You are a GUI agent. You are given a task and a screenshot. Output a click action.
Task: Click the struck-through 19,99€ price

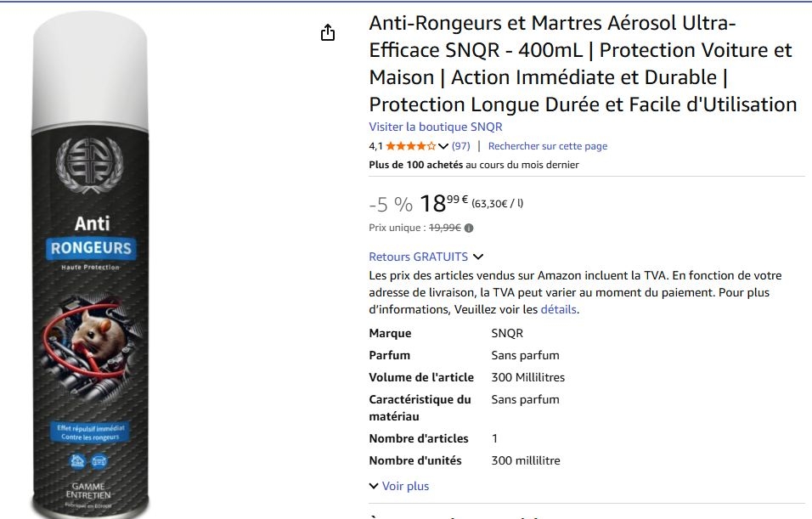(444, 228)
